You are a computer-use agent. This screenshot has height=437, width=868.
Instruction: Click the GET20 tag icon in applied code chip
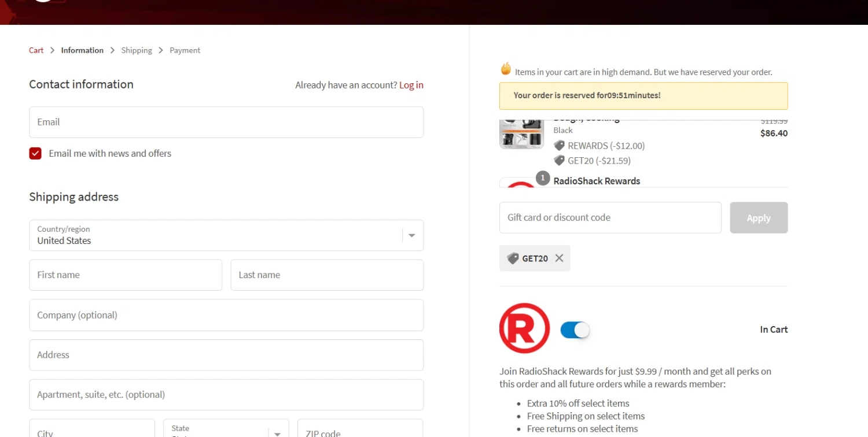tap(513, 258)
